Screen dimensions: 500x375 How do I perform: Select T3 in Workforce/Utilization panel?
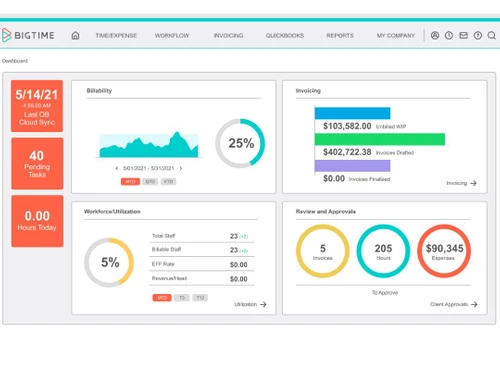click(x=182, y=298)
